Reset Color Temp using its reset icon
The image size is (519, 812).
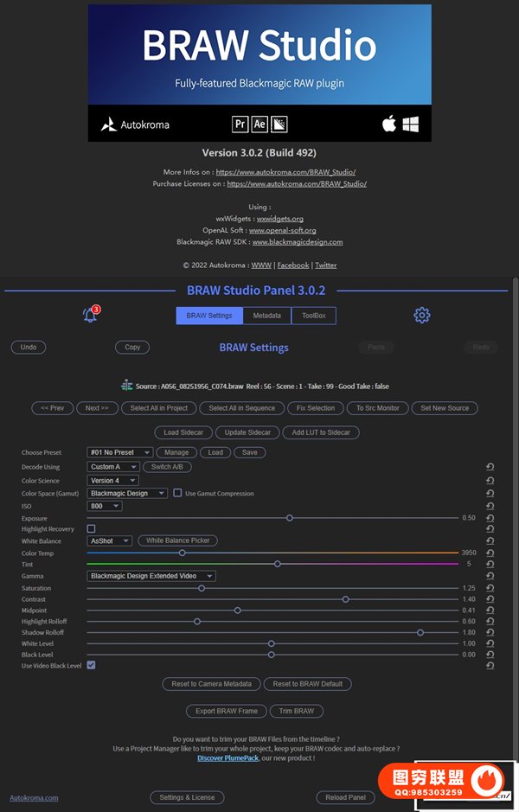(490, 553)
